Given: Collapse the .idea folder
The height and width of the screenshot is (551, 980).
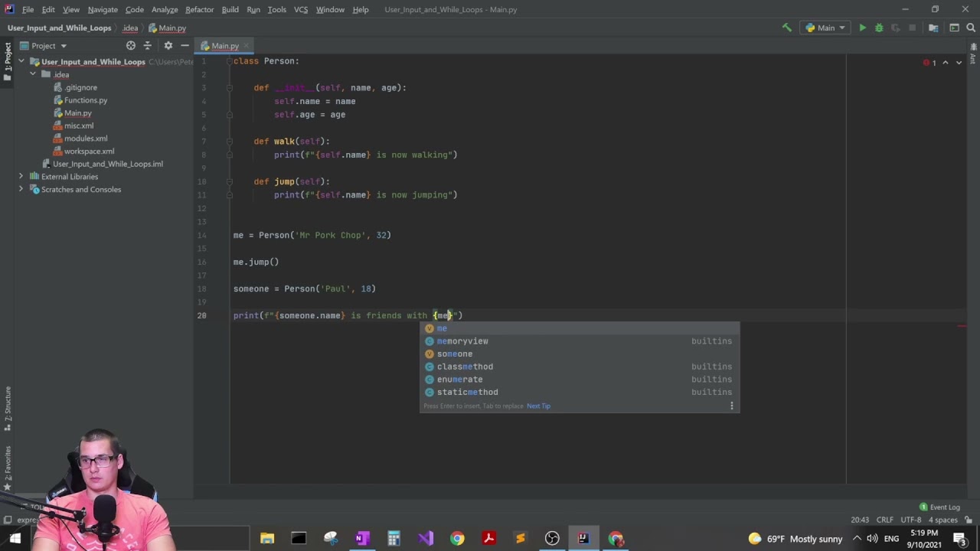Looking at the screenshot, I should click(33, 74).
